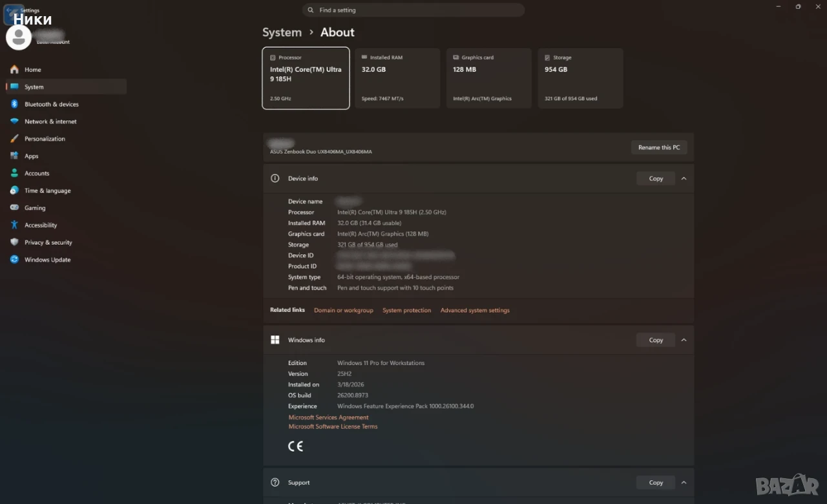This screenshot has width=827, height=504.
Task: Click the Edition value 'Windows 11 Pro for Workstations'
Action: tap(381, 363)
